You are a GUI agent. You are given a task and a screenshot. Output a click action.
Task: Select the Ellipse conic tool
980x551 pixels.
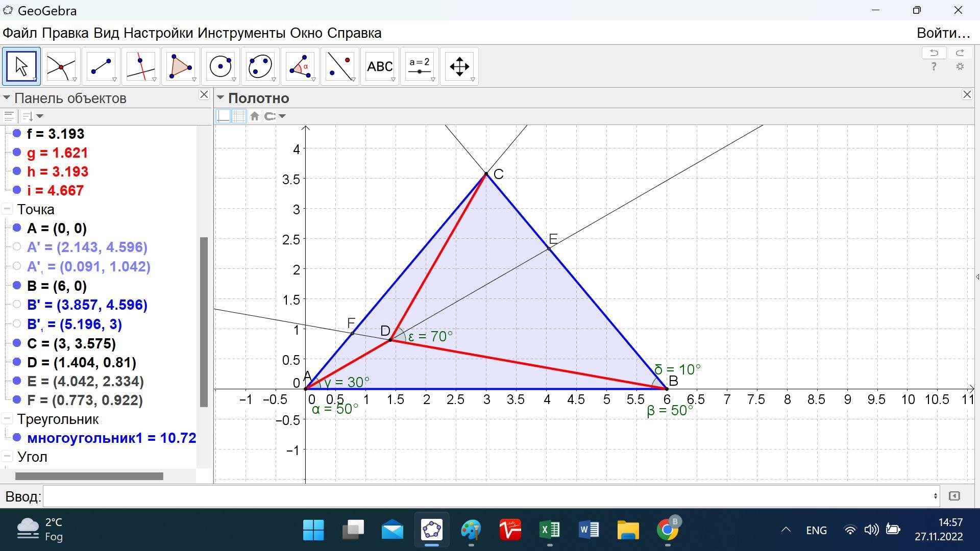(x=260, y=66)
